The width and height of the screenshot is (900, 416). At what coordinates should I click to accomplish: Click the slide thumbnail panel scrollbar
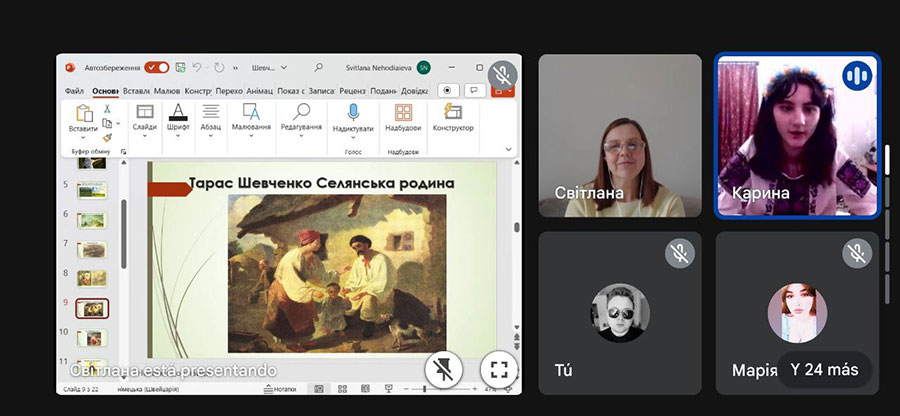[x=124, y=234]
